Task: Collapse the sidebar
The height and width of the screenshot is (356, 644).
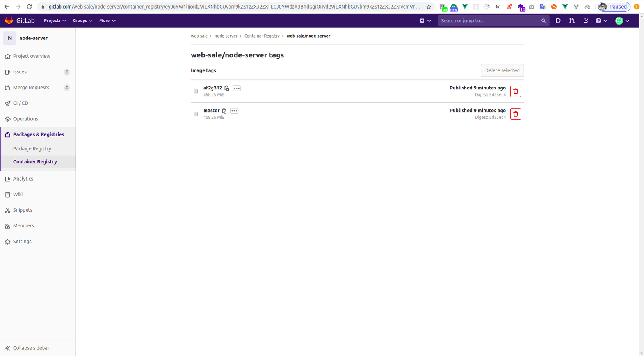Action: (x=38, y=348)
